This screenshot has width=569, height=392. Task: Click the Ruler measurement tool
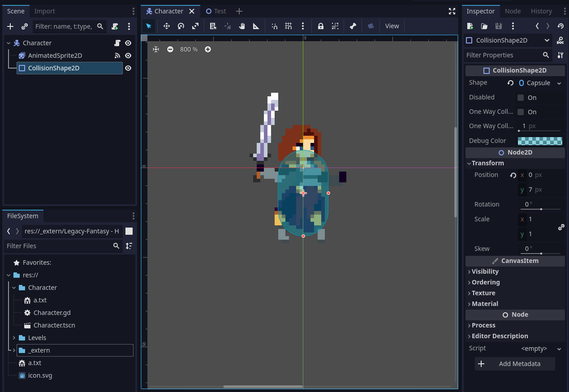tap(256, 26)
